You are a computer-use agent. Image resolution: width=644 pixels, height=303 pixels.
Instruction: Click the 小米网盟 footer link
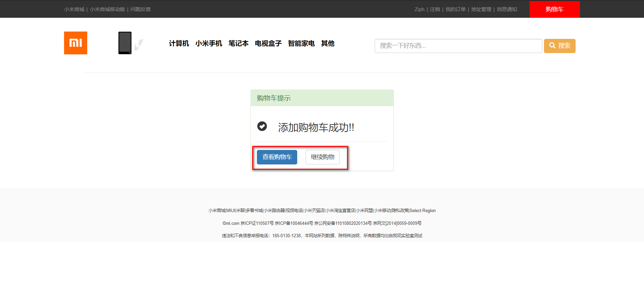coord(365,210)
